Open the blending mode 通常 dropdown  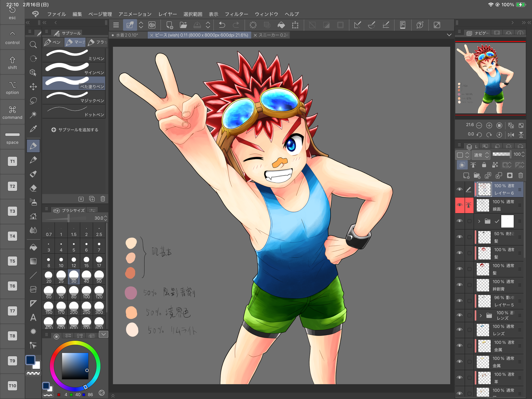(481, 155)
